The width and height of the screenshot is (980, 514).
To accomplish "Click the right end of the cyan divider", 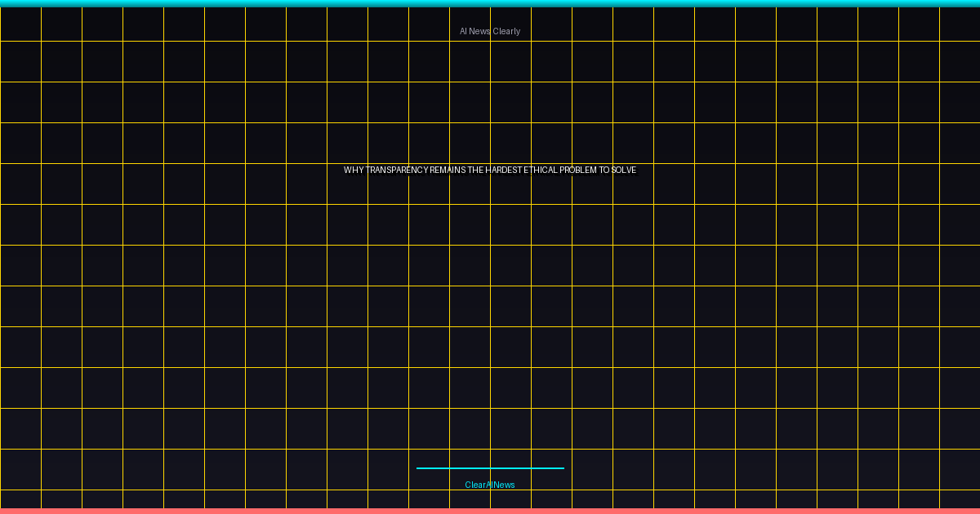I will pos(562,468).
